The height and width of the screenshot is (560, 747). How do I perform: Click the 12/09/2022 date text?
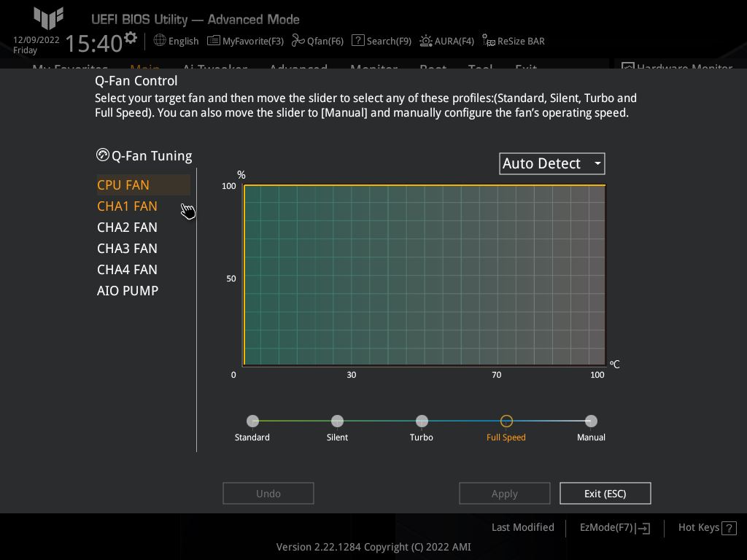(x=36, y=40)
